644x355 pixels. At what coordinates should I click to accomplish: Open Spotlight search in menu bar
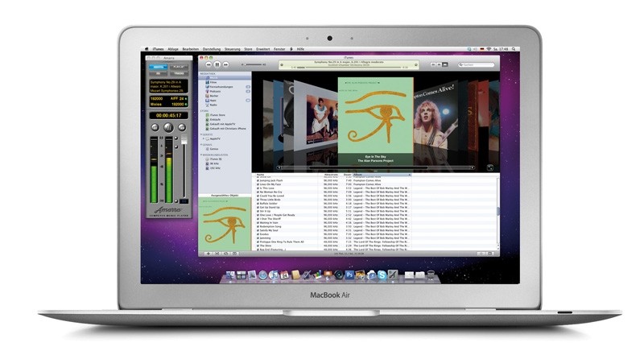[514, 49]
